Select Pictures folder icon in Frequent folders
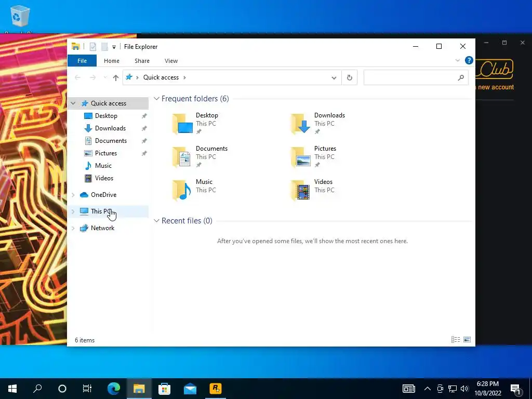Viewport: 532px width, 399px height. coord(301,157)
